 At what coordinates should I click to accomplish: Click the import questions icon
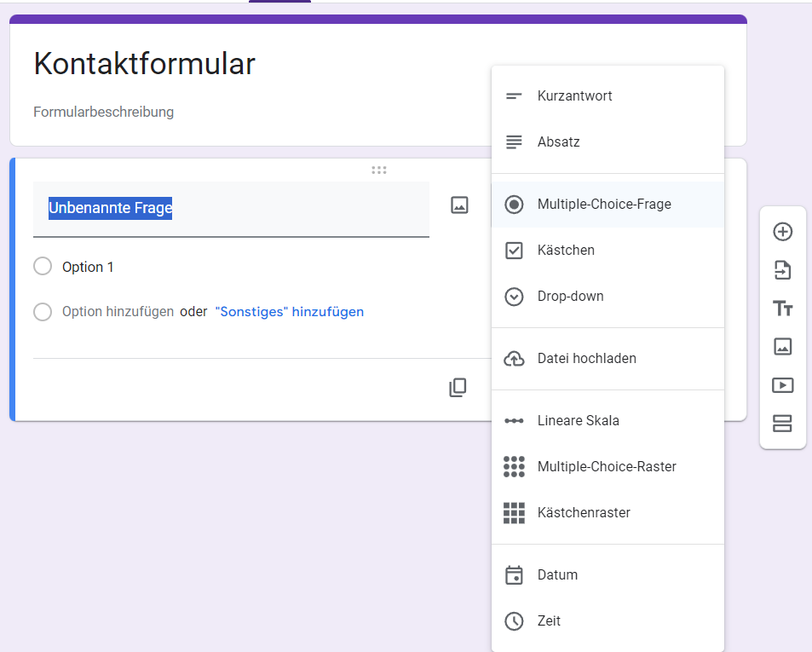(782, 270)
